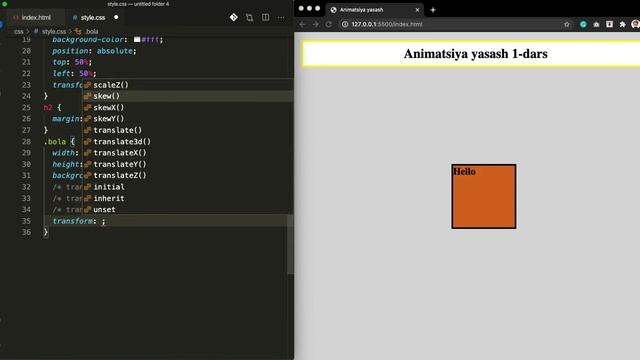Click the orange Hello box

click(484, 196)
